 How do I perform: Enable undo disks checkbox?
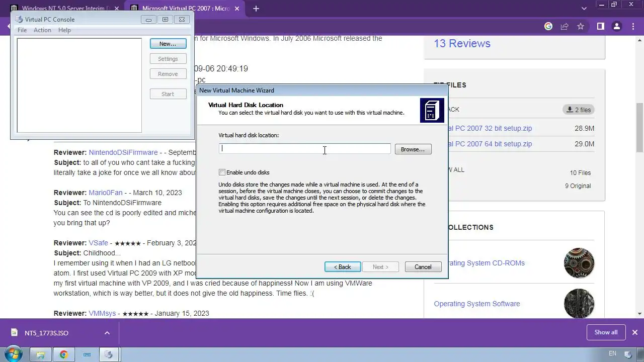coord(222,172)
